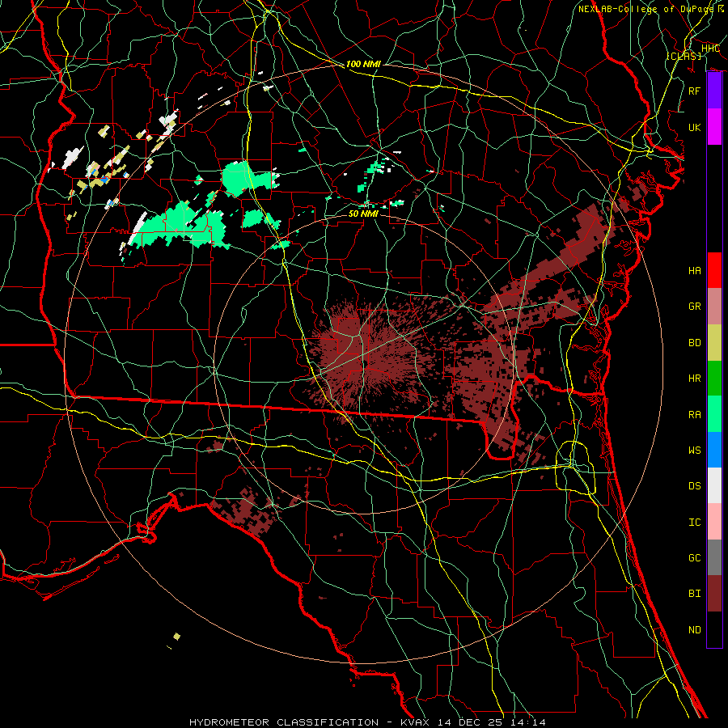The image size is (728, 728).
Task: Click the RA legend label
Action: (695, 415)
